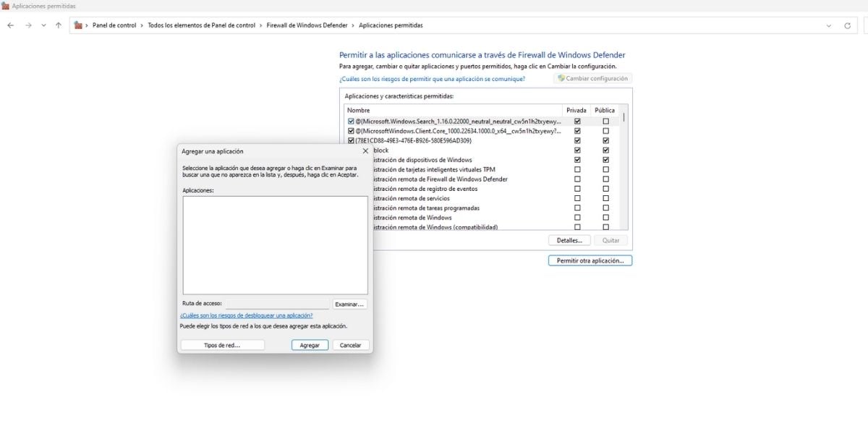Click the Ruta de acceso field
Screen dimensions: 868x434
pos(277,305)
